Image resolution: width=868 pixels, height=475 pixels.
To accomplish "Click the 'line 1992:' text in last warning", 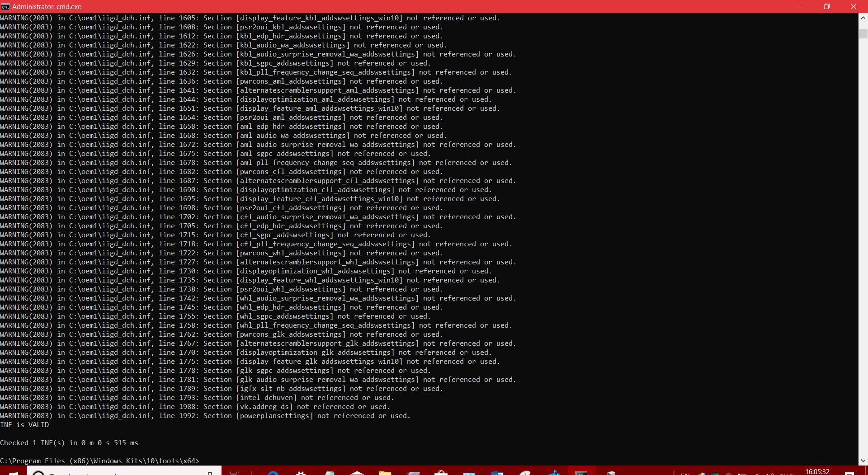I will [179, 416].
